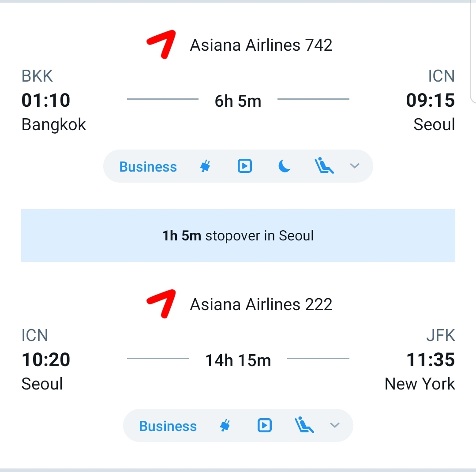Tap the 14h 15m flight duration
The image size is (476, 472).
(x=238, y=360)
